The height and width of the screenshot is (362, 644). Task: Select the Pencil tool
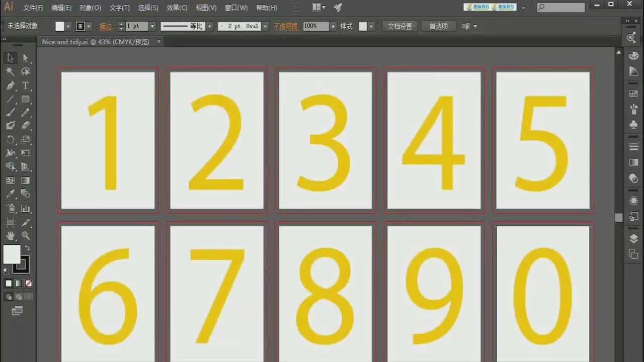[26, 112]
